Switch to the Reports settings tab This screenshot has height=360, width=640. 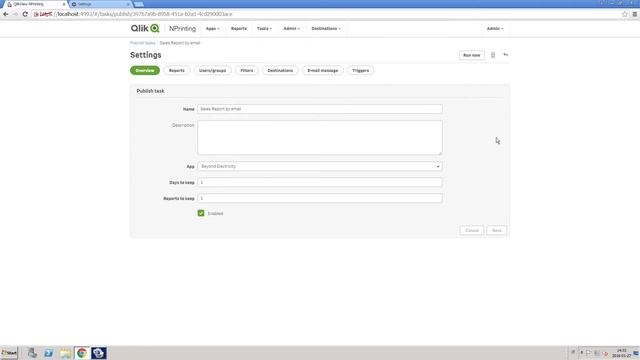coord(177,71)
